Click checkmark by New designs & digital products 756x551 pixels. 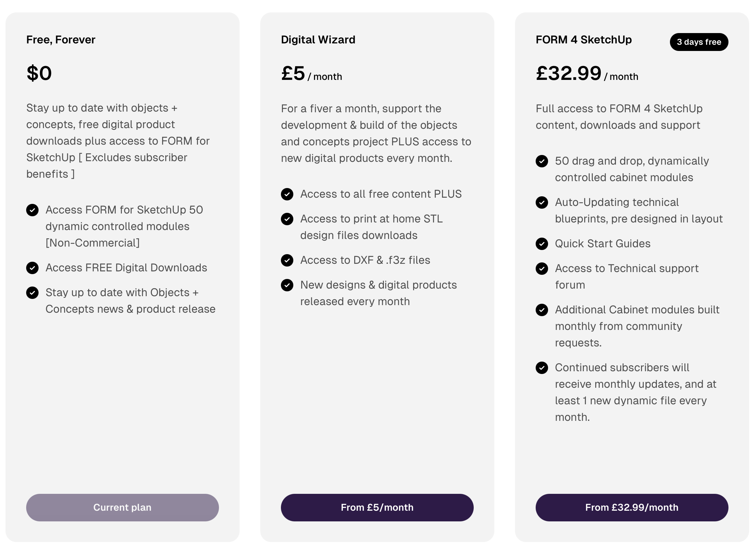tap(287, 285)
